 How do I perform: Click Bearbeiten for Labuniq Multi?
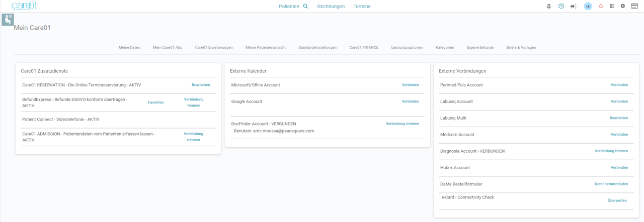619,118
